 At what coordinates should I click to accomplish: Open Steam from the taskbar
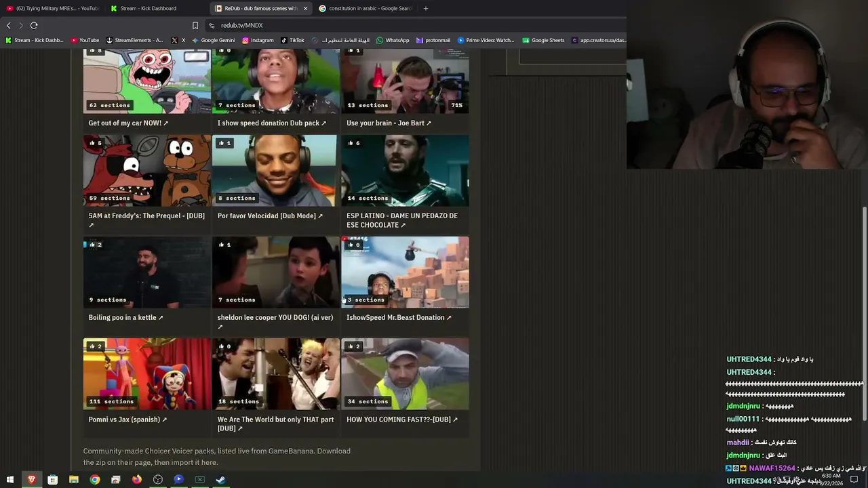tap(220, 480)
